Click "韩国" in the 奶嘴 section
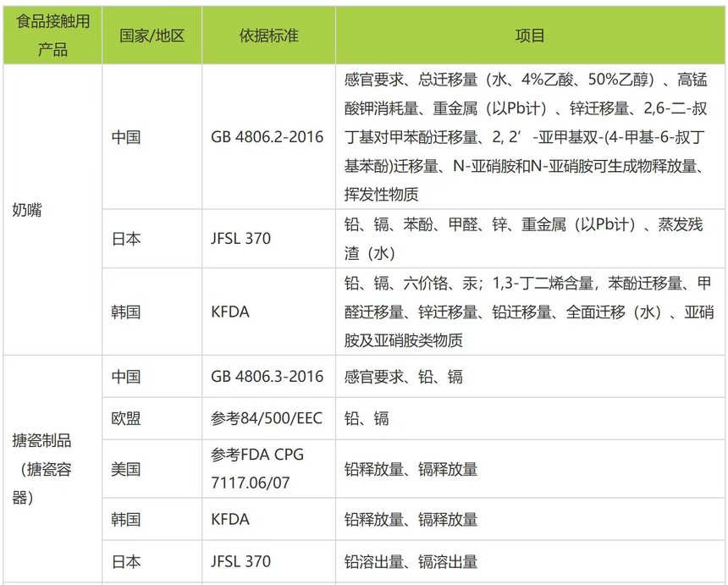 pos(126,312)
